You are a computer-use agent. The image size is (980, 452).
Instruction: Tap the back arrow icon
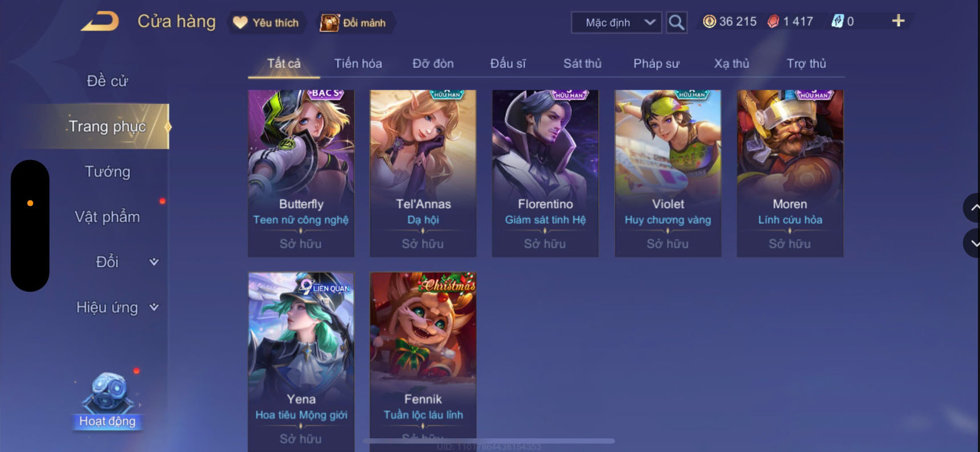[x=100, y=22]
